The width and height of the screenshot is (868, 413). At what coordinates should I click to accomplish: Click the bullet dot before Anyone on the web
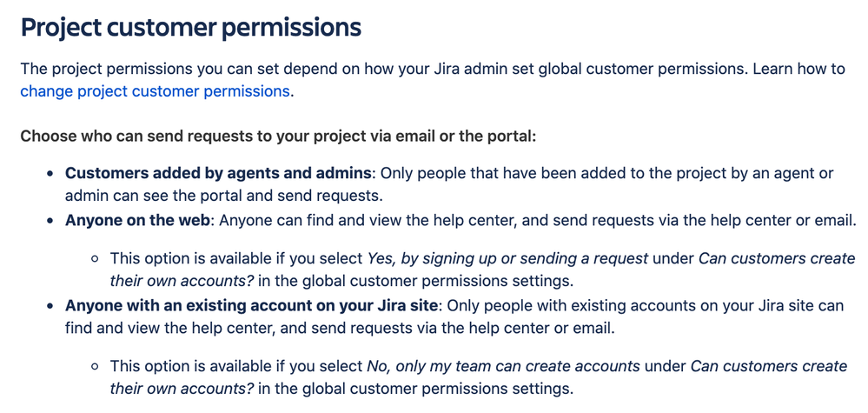[50, 221]
